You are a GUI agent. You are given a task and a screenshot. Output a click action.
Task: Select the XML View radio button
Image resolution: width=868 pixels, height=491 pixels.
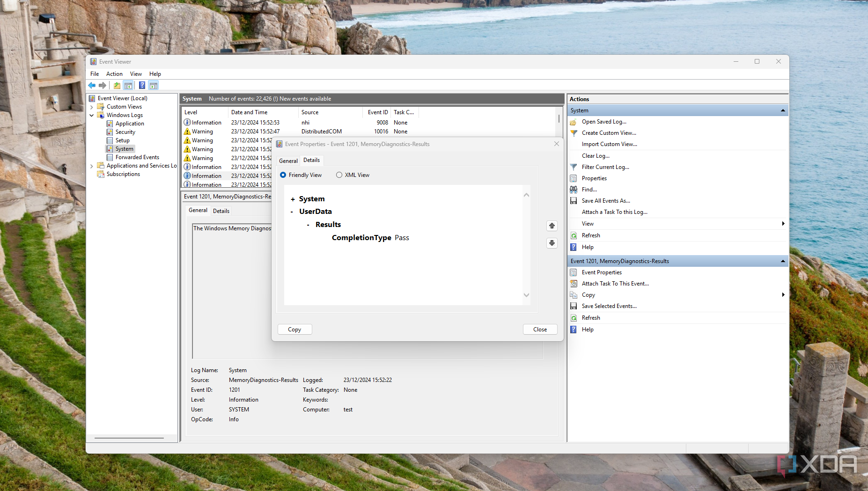[339, 175]
